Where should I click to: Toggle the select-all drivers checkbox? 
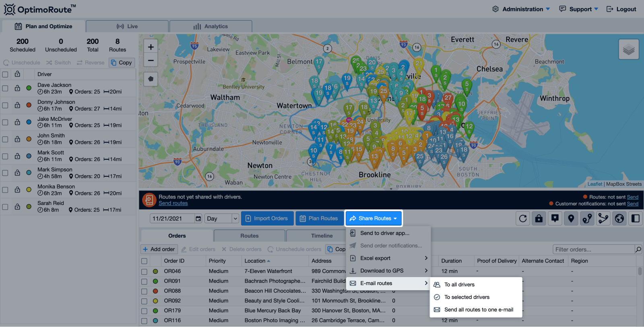point(5,75)
